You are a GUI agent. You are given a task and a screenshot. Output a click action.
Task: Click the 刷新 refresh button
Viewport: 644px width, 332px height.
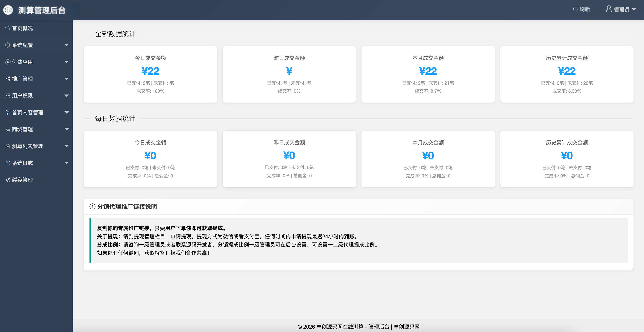tap(581, 9)
